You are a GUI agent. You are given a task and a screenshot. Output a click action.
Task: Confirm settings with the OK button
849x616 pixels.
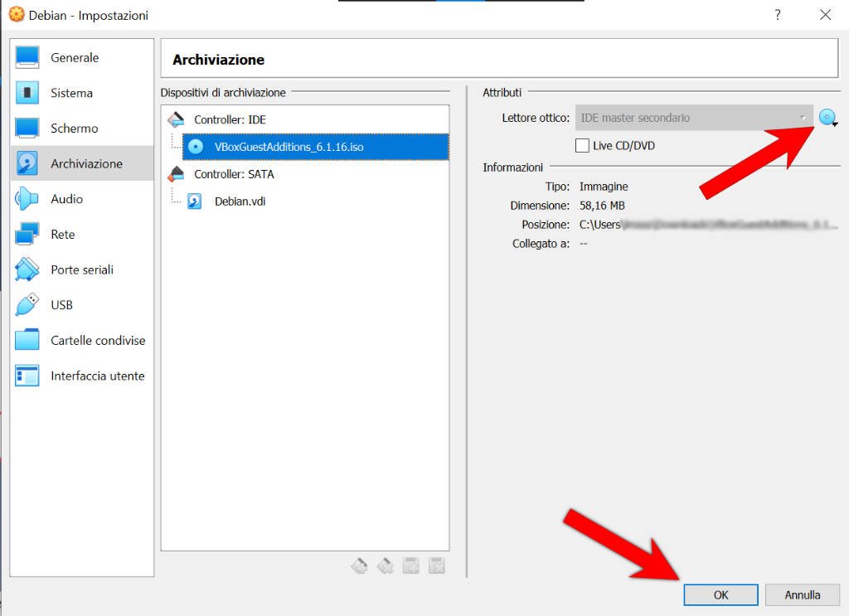coord(720,595)
